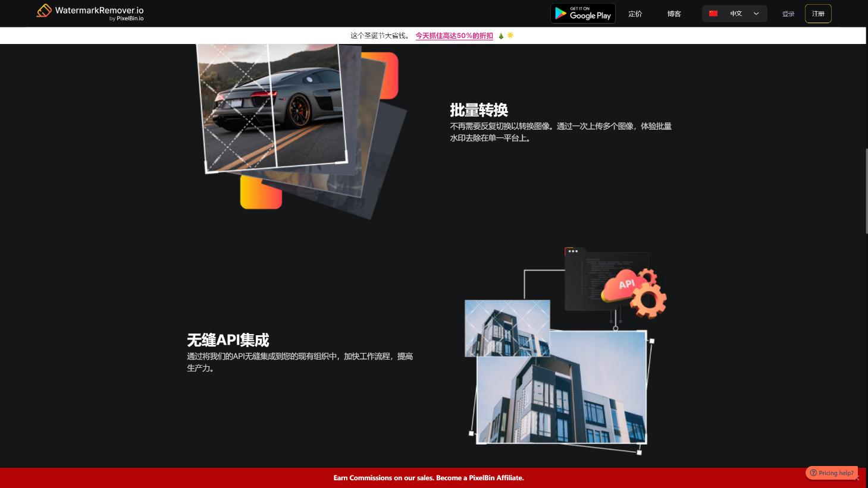Click the 通过将我们的API无缝集成 description paragraph
868x488 pixels.
pos(300,362)
